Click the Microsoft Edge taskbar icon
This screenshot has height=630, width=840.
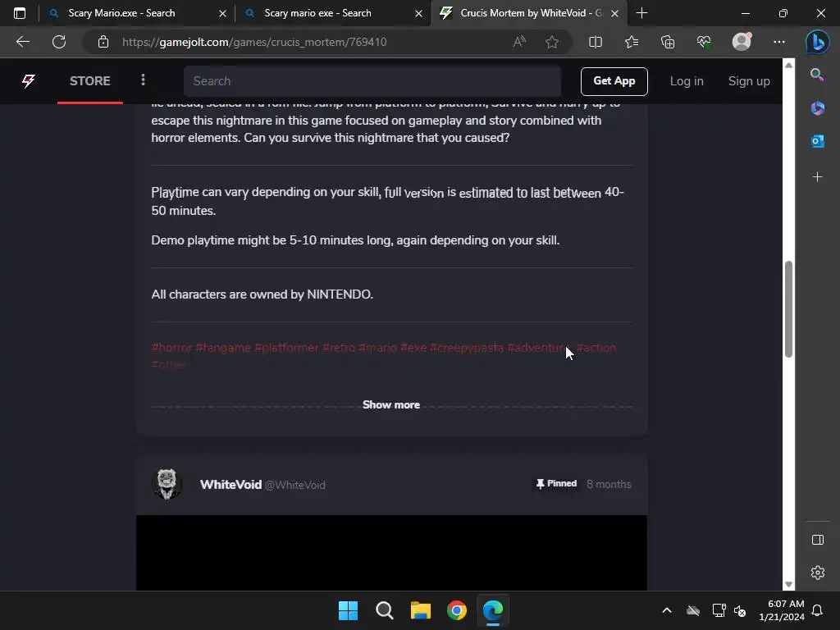pos(493,610)
